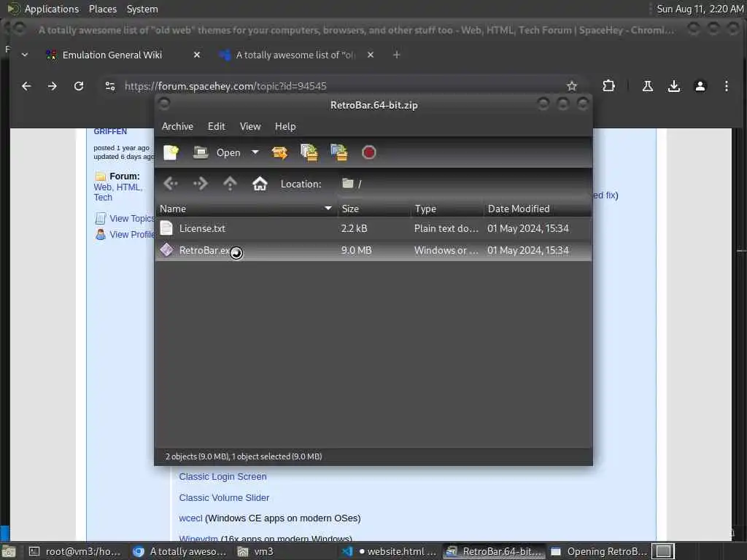Click the Extract files toolbar icon

point(279,152)
